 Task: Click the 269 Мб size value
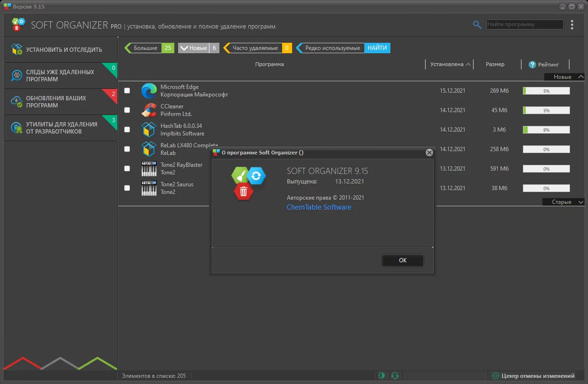(x=499, y=90)
